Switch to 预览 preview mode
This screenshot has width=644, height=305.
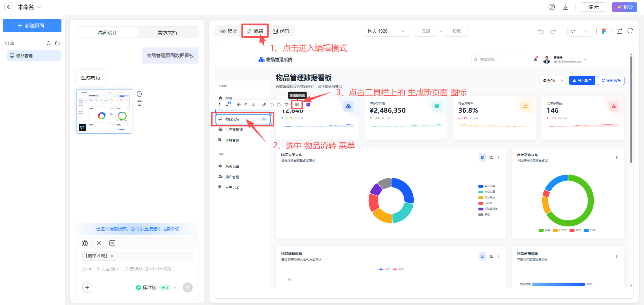229,31
